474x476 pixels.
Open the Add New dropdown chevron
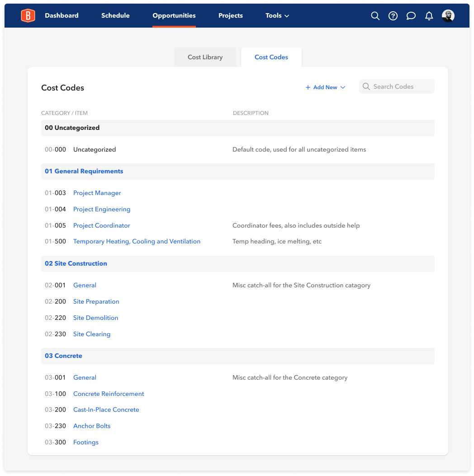click(x=343, y=87)
